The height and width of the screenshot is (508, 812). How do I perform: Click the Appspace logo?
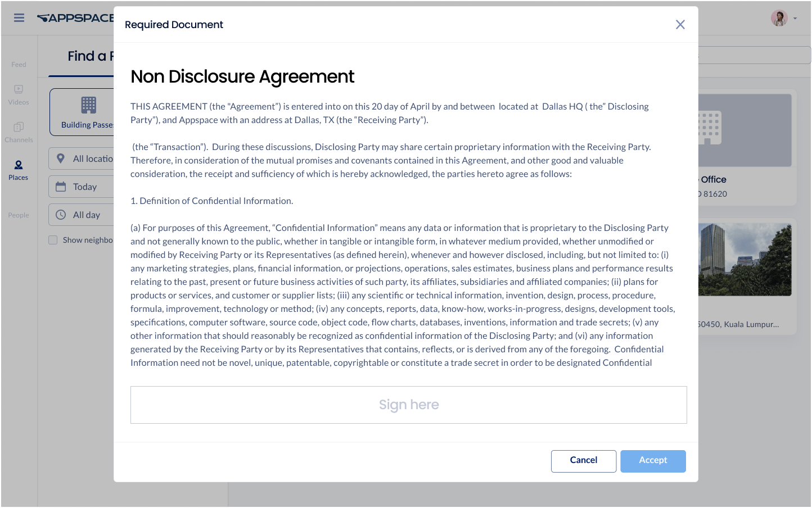[x=75, y=18]
